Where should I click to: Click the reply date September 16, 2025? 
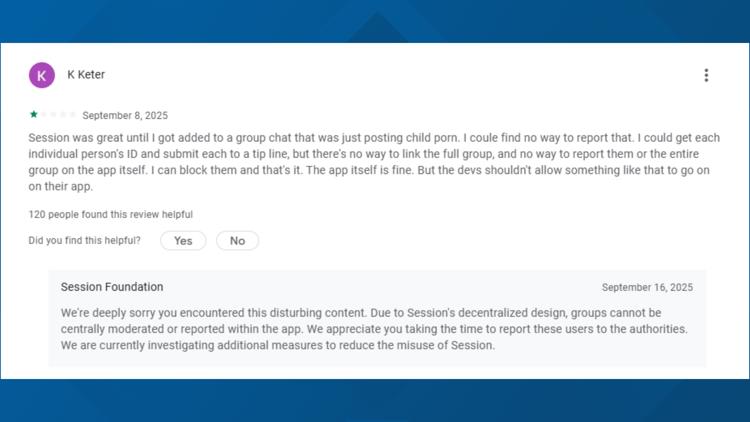647,288
